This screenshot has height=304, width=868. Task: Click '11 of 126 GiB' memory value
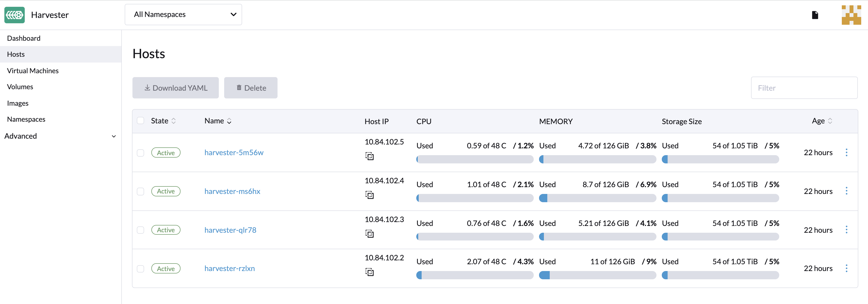(612, 262)
